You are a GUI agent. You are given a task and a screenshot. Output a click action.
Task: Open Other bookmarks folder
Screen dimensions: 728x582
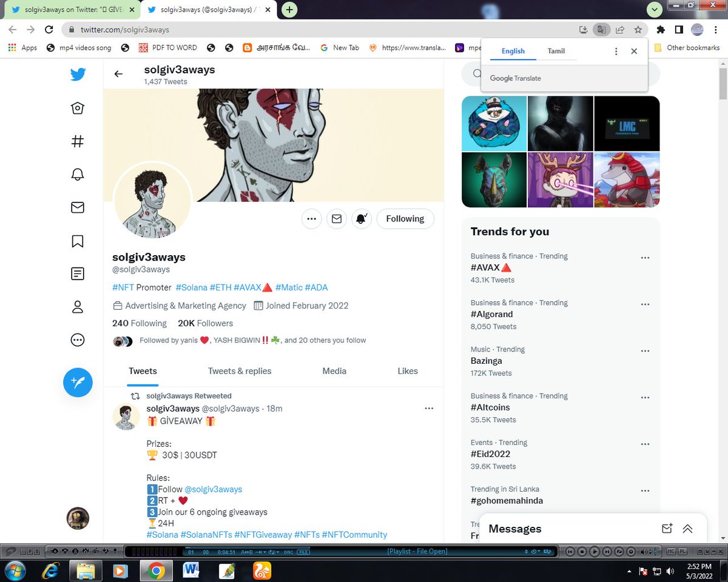click(x=687, y=47)
